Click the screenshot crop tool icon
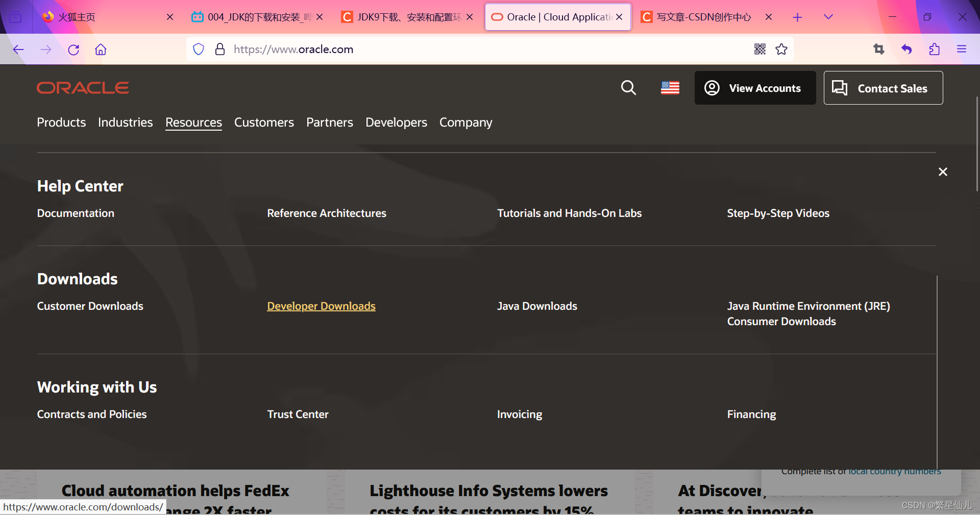This screenshot has width=980, height=515. click(x=878, y=49)
